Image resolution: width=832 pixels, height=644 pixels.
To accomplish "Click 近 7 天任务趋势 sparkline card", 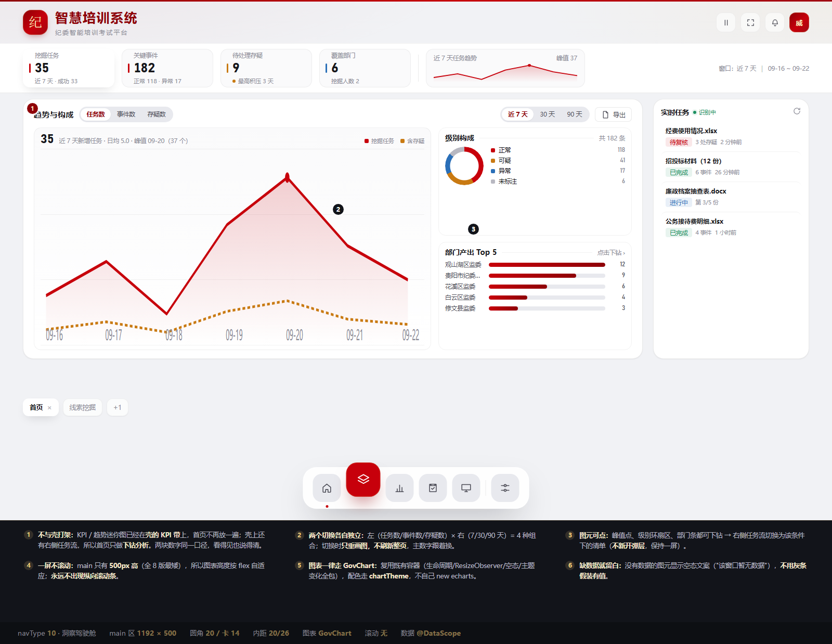I will coord(505,68).
